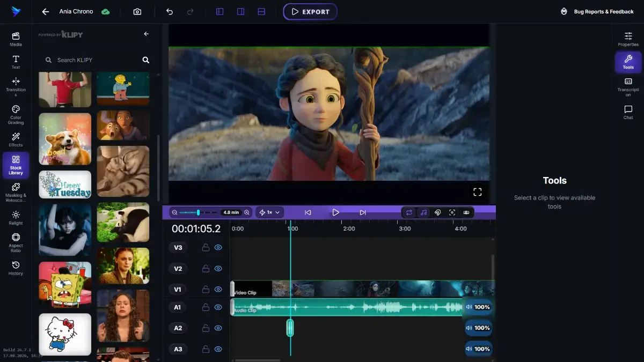Click the EXPORT button
644x362 pixels.
(310, 11)
